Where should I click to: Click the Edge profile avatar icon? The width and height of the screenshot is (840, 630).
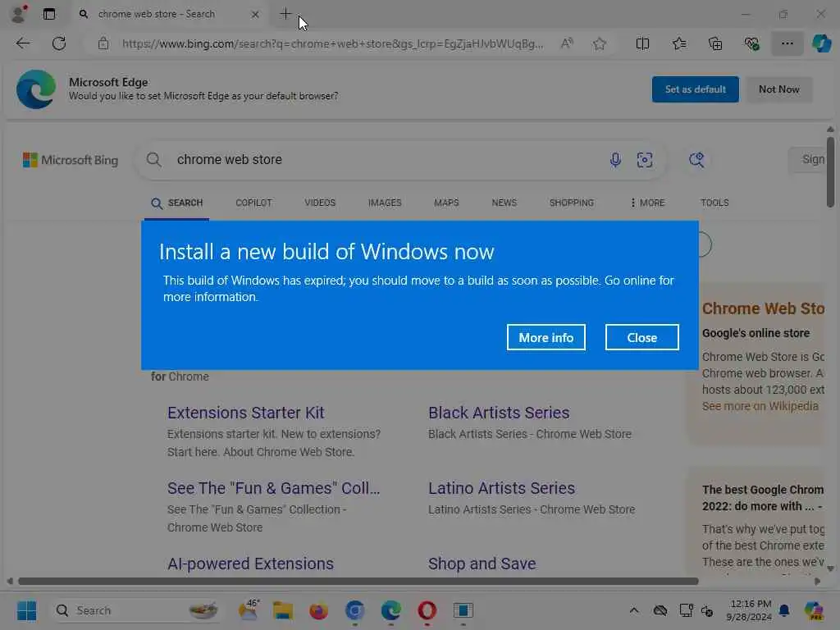(x=19, y=14)
